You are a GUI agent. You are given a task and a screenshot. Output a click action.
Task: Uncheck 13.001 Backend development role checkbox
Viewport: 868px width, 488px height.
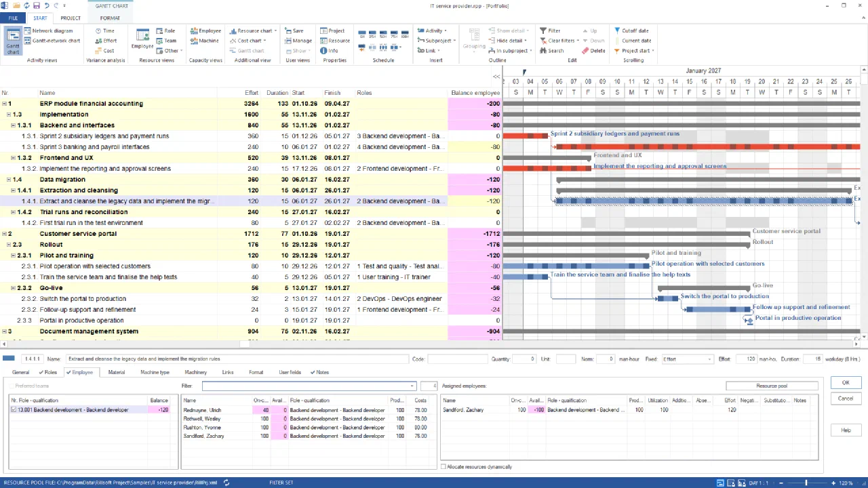coord(14,410)
